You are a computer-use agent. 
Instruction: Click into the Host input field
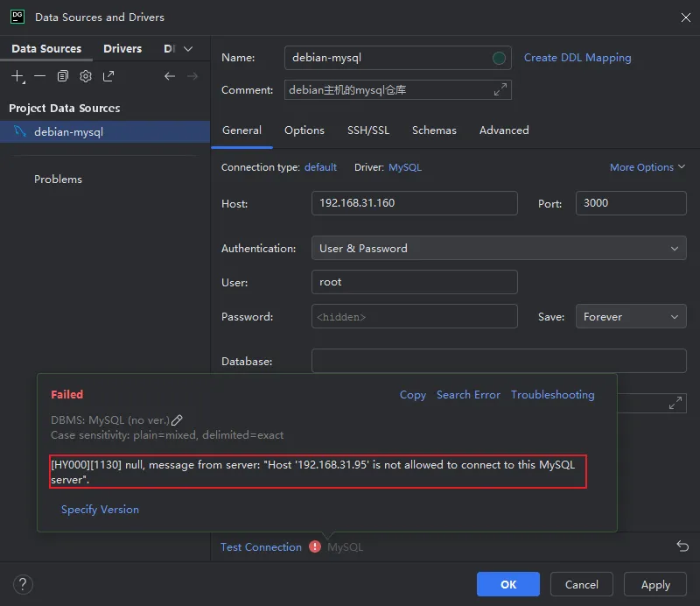(x=414, y=203)
